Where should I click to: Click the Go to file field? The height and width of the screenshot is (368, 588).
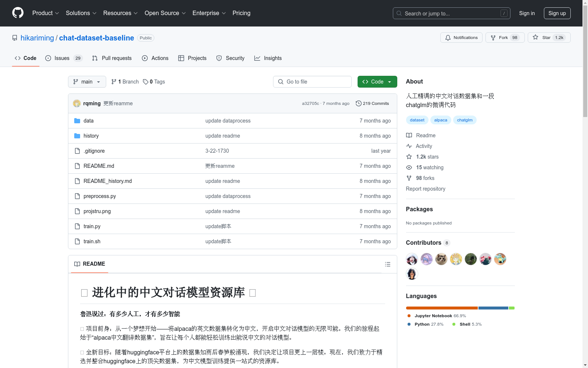click(312, 82)
